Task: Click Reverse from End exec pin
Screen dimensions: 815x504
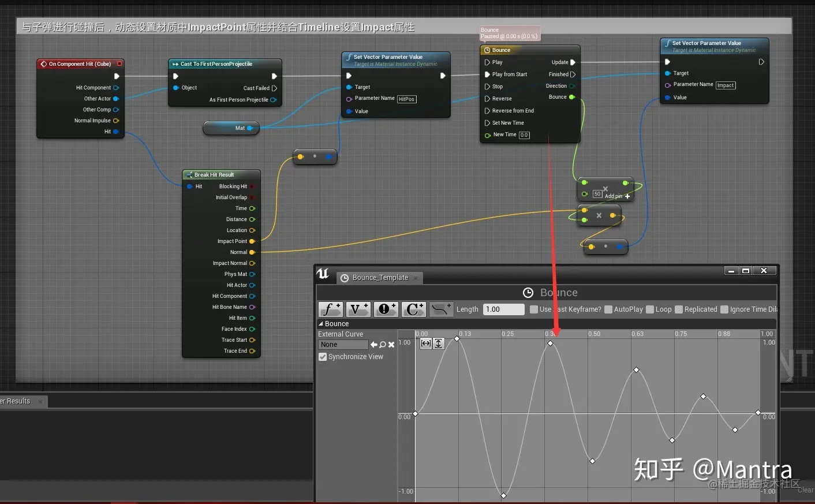Action: 487,110
